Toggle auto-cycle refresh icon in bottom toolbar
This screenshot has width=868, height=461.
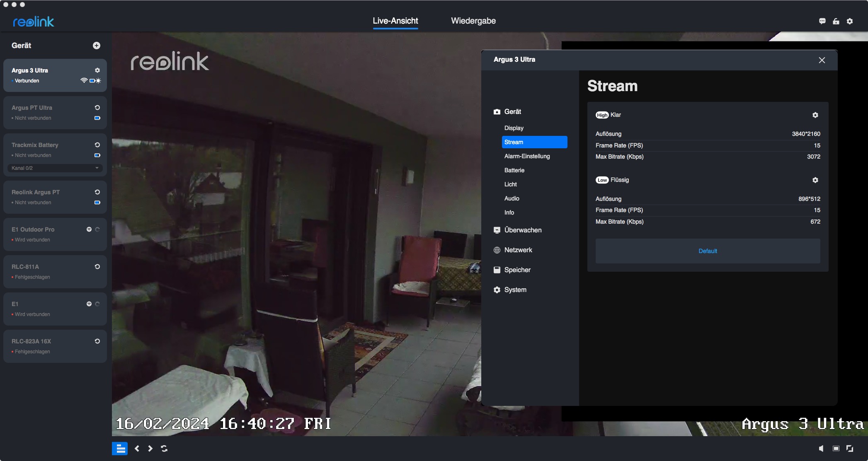pos(164,449)
